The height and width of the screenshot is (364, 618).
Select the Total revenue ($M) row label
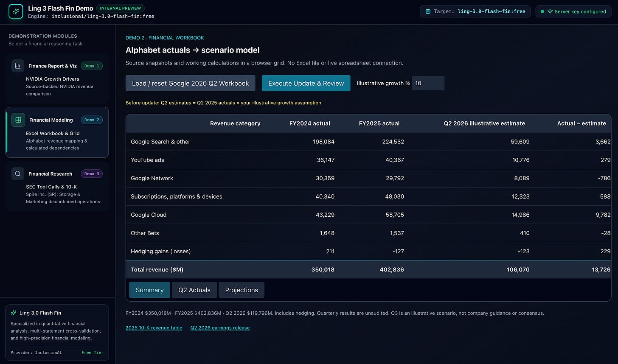pos(157,269)
